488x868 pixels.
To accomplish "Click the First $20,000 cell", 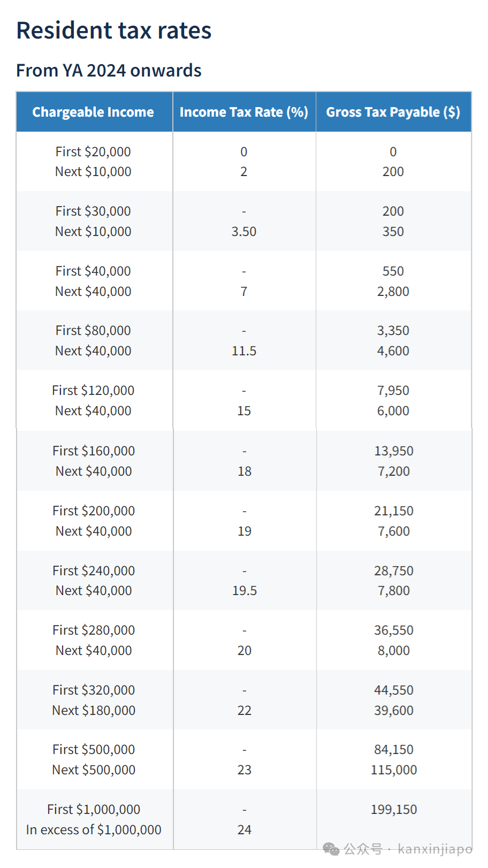I will coord(93,151).
